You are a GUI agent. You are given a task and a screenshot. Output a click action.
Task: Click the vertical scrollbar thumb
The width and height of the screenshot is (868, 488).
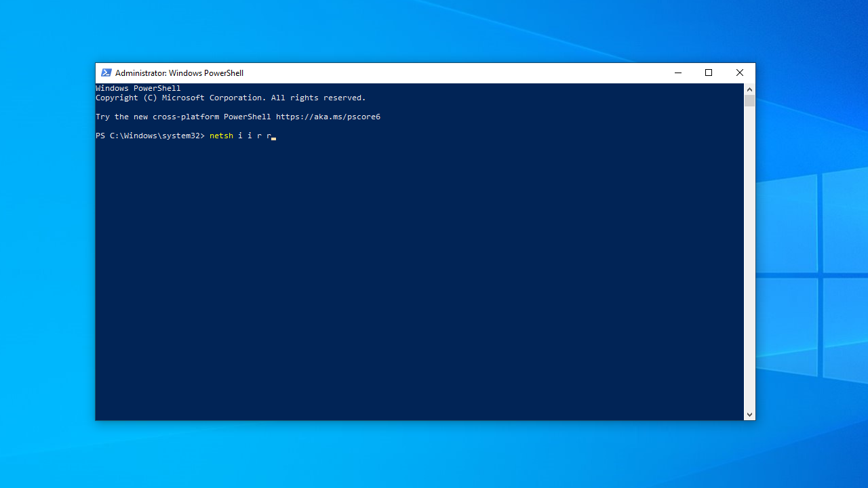(749, 101)
